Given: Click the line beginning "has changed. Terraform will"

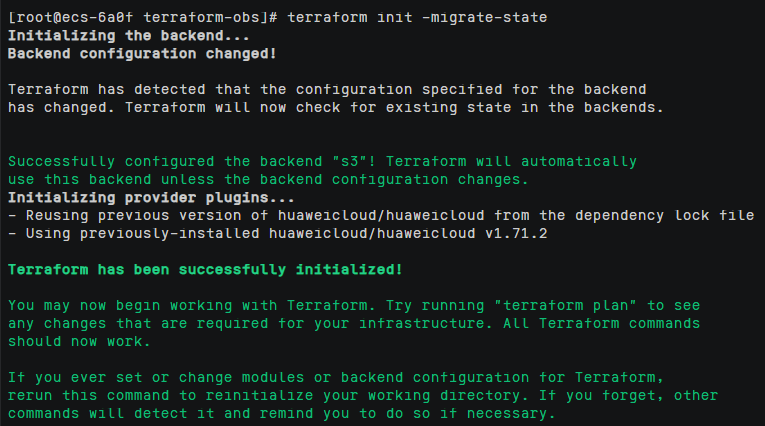Looking at the screenshot, I should pyautogui.click(x=335, y=107).
